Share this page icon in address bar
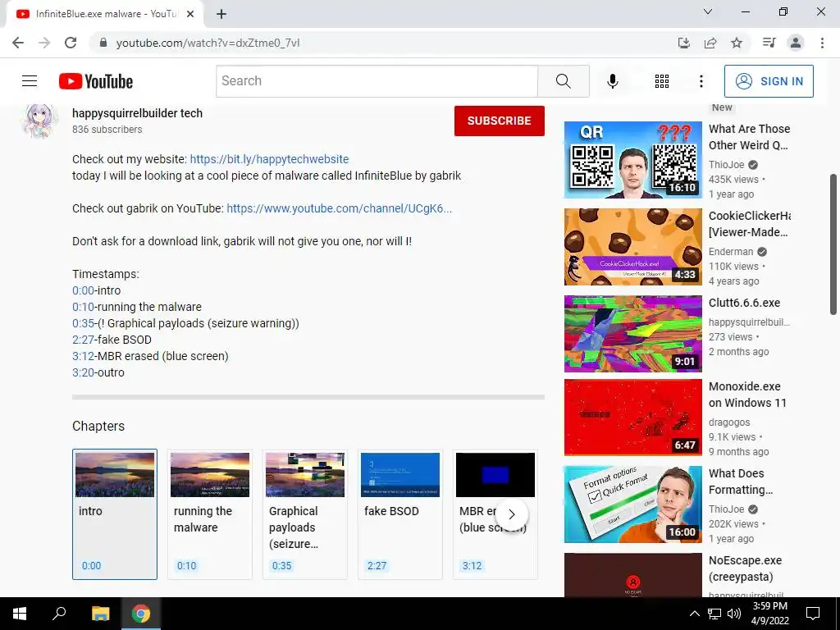The width and height of the screenshot is (840, 630). (x=710, y=43)
